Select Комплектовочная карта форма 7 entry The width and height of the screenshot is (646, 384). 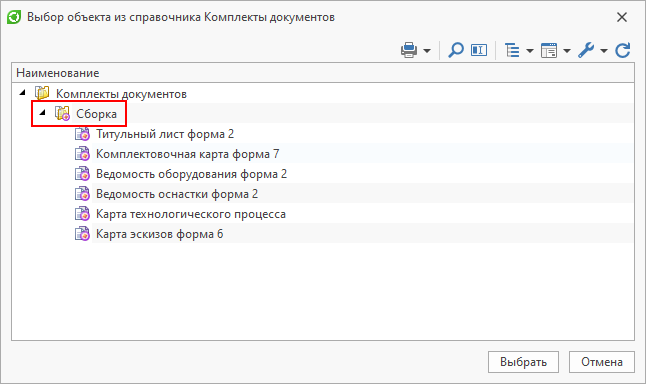click(x=187, y=154)
